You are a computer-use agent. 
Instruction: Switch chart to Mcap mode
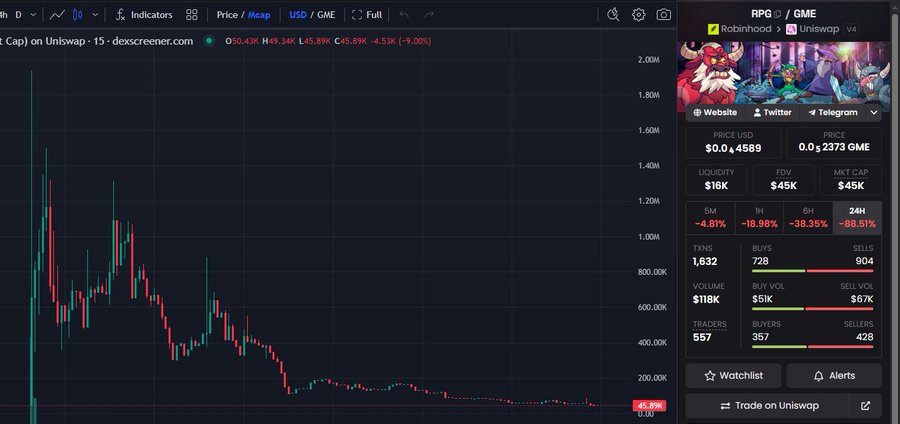259,15
